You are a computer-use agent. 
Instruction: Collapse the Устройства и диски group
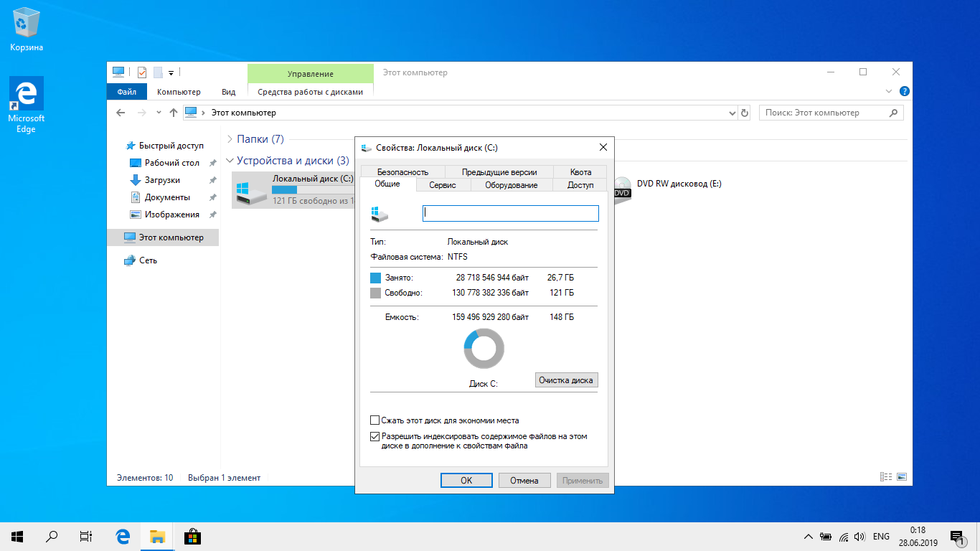coord(230,161)
